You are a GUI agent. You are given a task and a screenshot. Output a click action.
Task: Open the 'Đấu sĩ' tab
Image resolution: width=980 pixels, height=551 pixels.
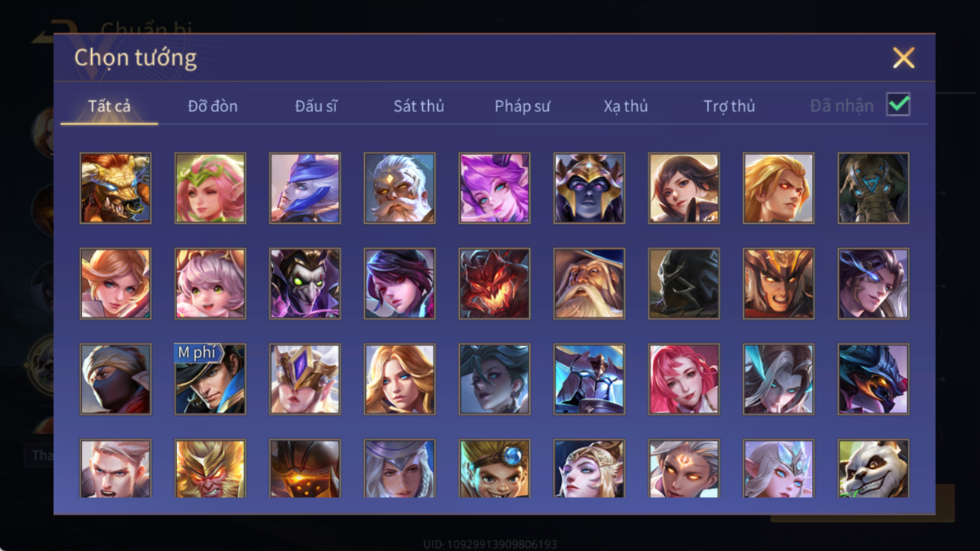[316, 106]
